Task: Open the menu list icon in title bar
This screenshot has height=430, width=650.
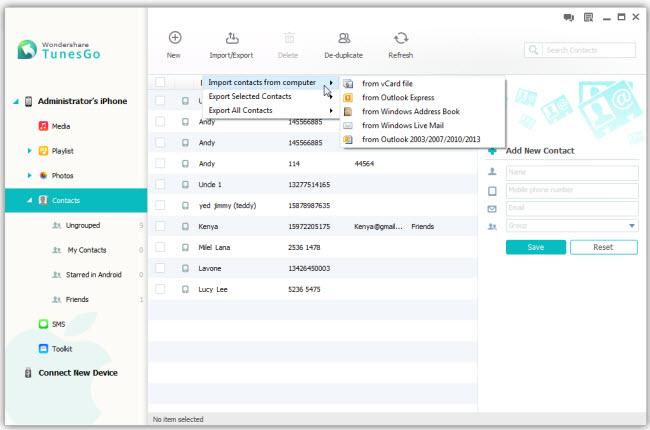Action: click(x=588, y=17)
